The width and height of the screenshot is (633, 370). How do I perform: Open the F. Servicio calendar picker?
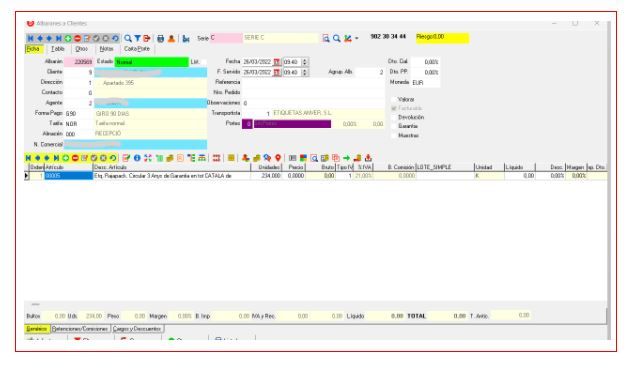pyautogui.click(x=277, y=72)
